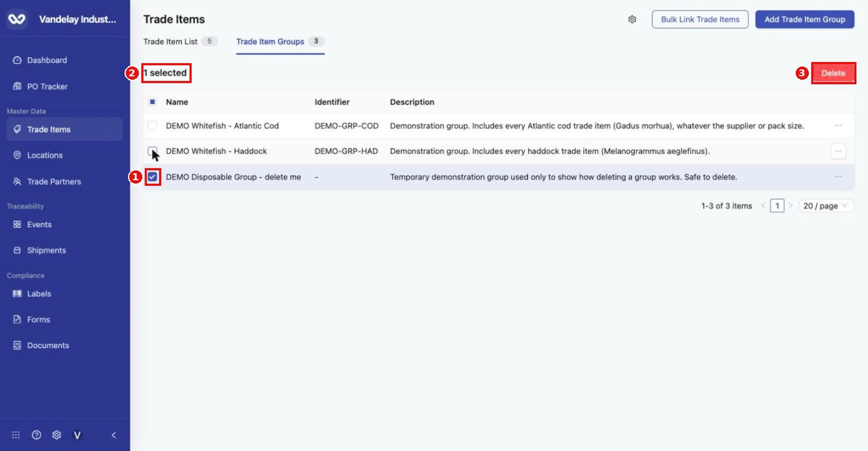Click the '1-3 of 3 items' text
868x451 pixels.
[726, 206]
